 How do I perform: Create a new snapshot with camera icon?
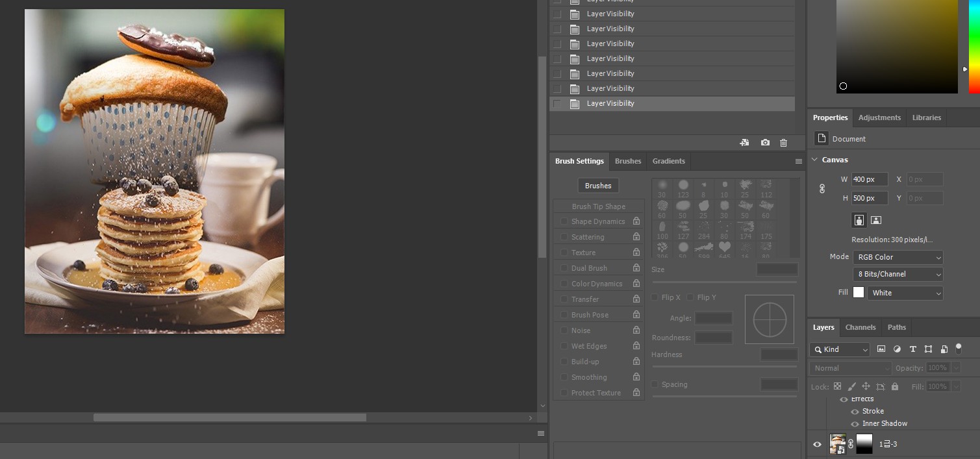[765, 143]
